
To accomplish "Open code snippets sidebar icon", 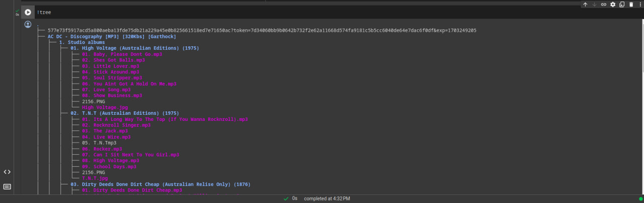I will (7, 172).
